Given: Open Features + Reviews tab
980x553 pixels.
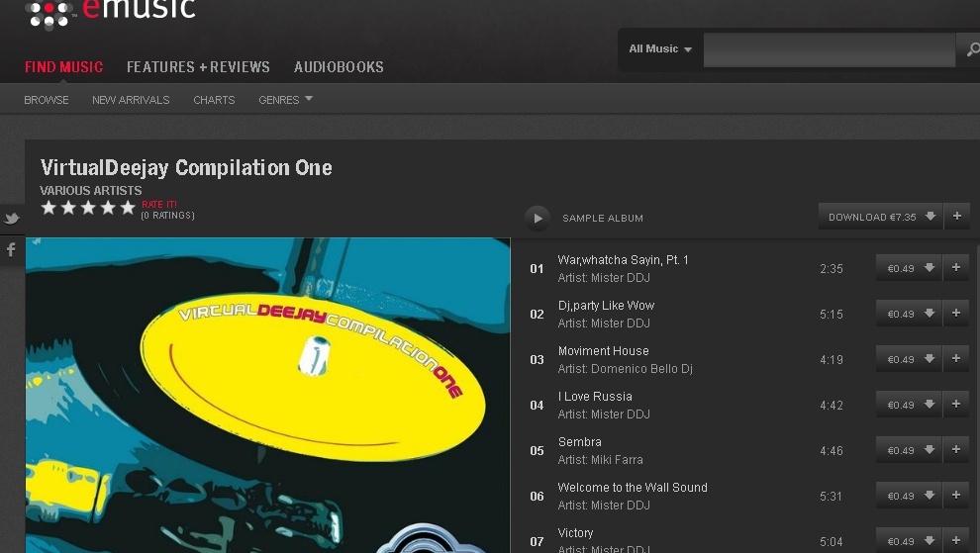Looking at the screenshot, I should pyautogui.click(x=198, y=67).
